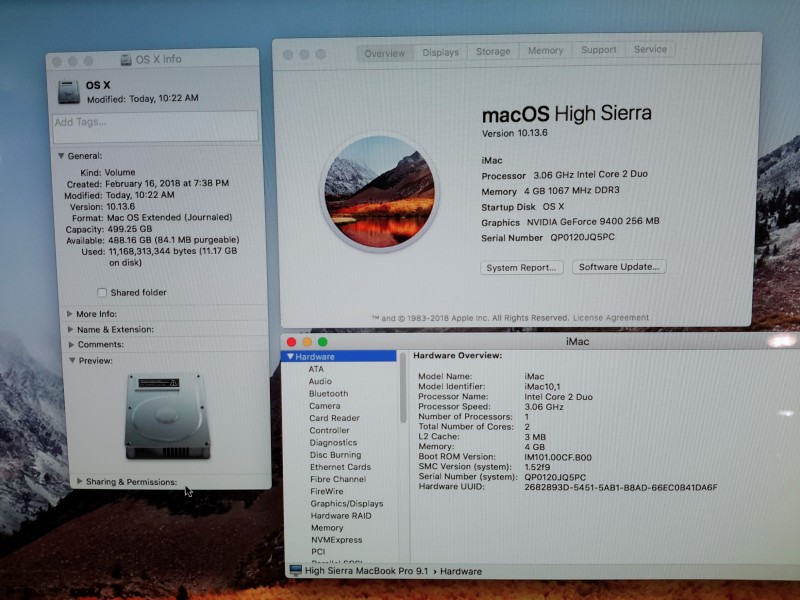
Task: Click the Format value Mac OS Extended (Journaled)
Action: [169, 217]
